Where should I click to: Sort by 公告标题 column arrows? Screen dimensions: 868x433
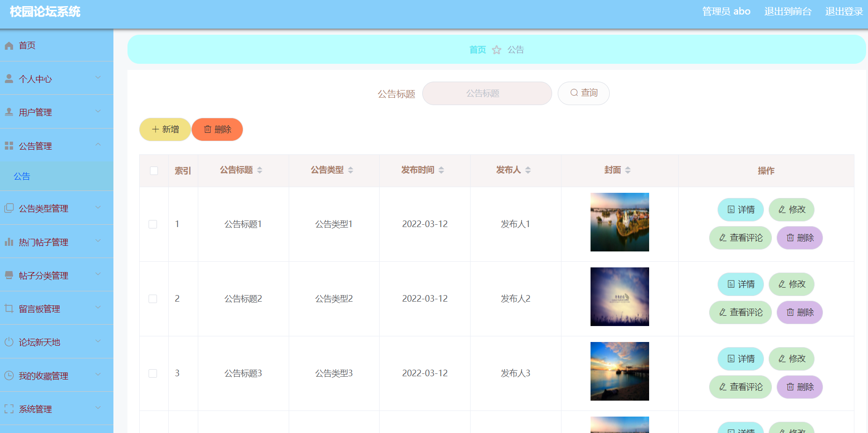pyautogui.click(x=260, y=170)
